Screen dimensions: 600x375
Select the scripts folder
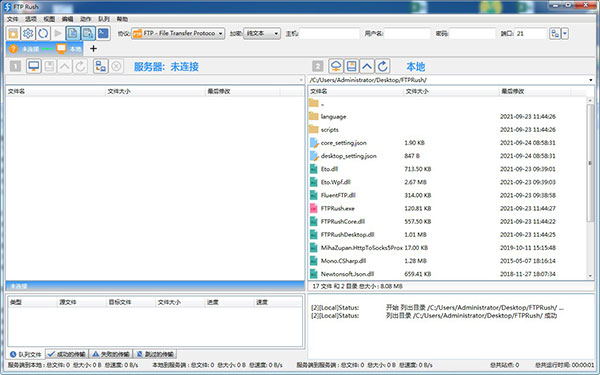pos(447,130)
